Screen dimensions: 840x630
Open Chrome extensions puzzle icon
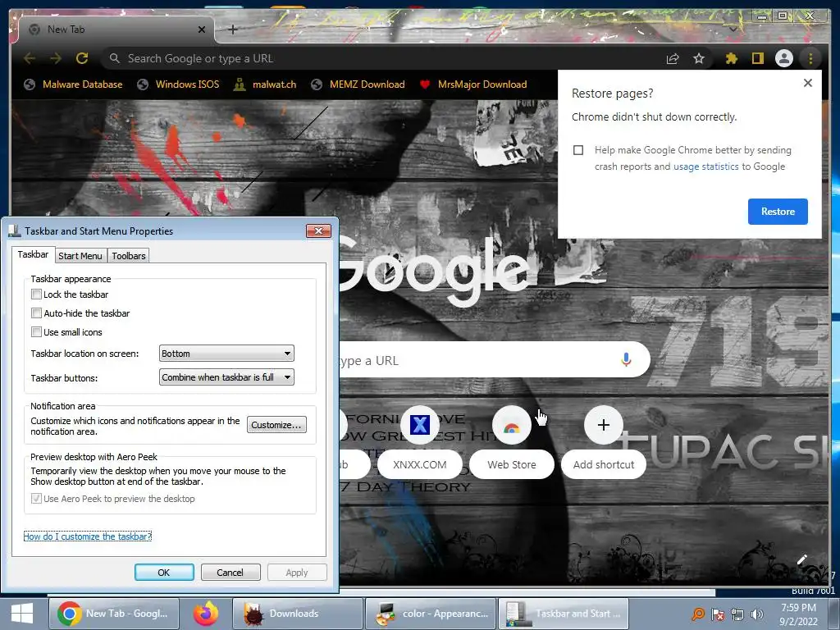point(731,58)
